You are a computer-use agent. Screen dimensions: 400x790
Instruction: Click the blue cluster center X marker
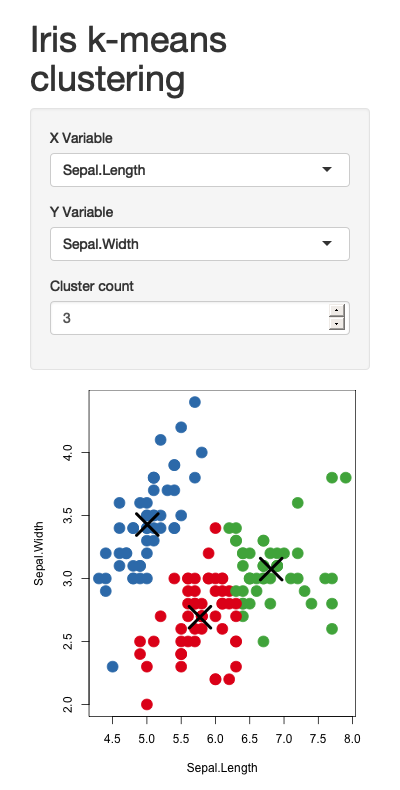click(x=147, y=524)
